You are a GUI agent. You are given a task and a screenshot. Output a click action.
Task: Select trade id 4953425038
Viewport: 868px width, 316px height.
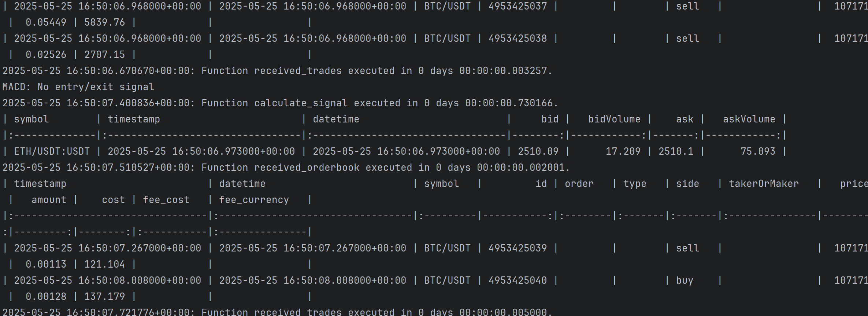coord(518,38)
